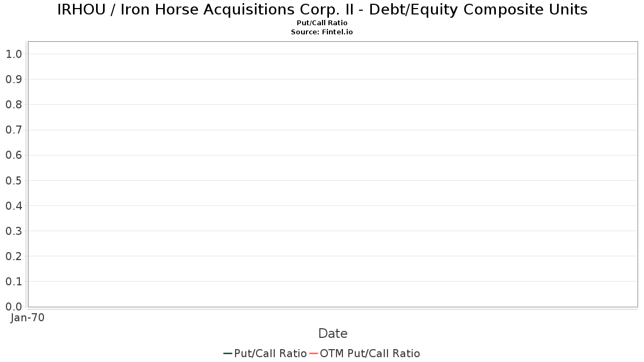The height and width of the screenshot is (362, 644).
Task: Select the 0.0 y-axis tick label
Action: (x=13, y=307)
